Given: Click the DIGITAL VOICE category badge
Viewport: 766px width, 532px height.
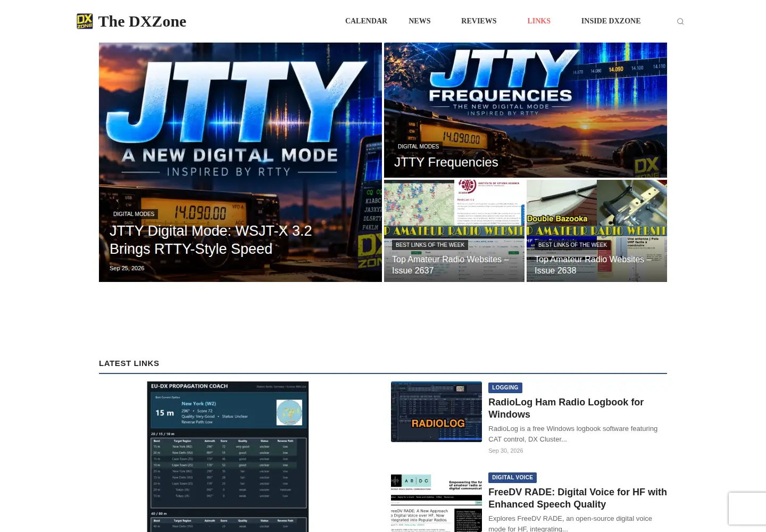Looking at the screenshot, I should [x=512, y=478].
